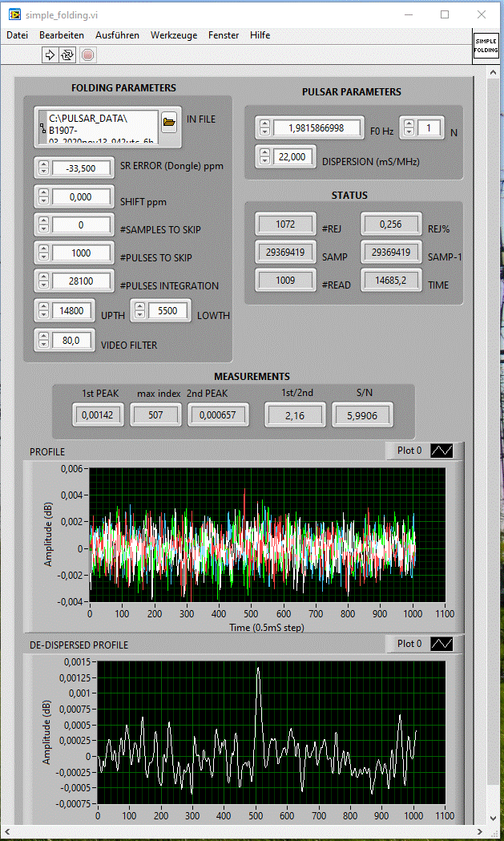The width and height of the screenshot is (504, 841).
Task: Open the Ausführen menu
Action: pyautogui.click(x=118, y=35)
